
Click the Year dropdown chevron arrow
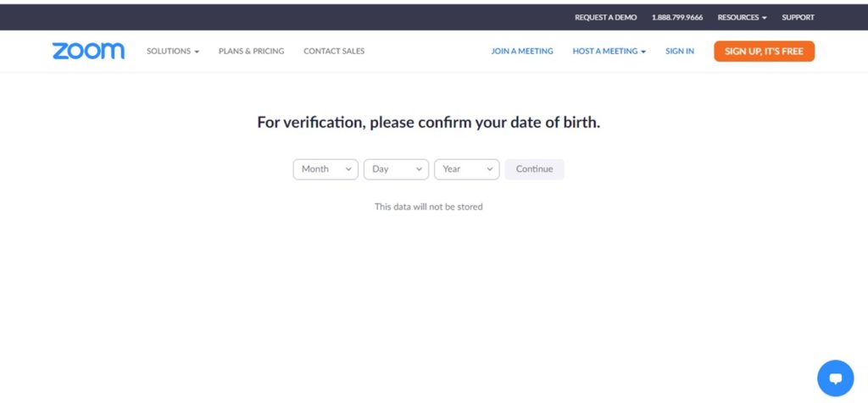pos(489,169)
